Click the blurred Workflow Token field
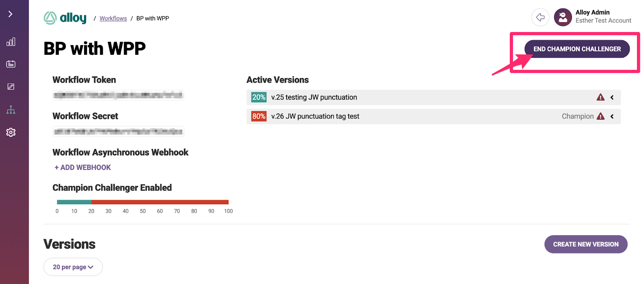 [118, 95]
